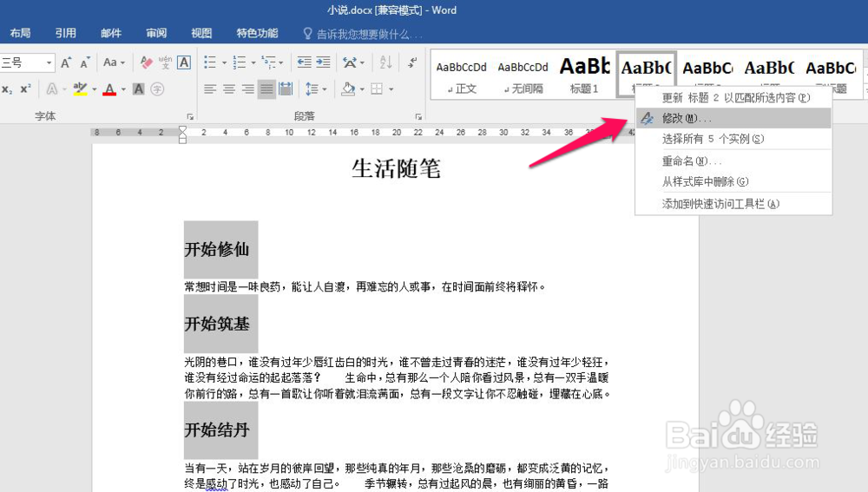The image size is (868, 492).
Task: Align text right
Action: coord(247,89)
